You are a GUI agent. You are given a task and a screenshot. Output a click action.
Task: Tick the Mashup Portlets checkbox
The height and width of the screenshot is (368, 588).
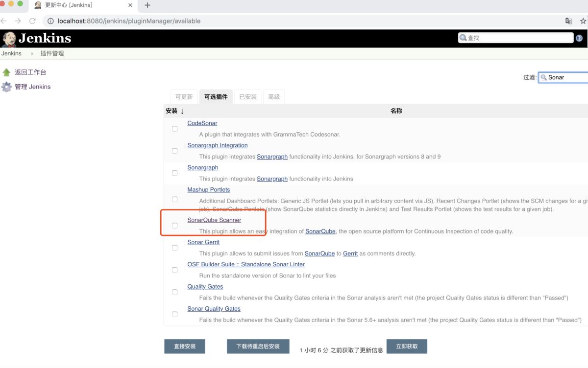point(174,199)
